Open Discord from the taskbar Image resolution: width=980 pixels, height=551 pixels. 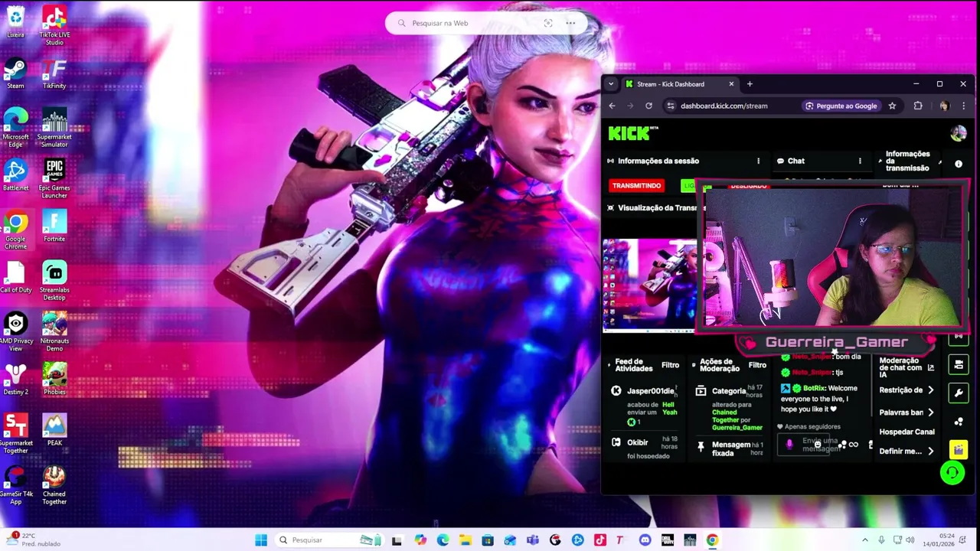click(x=645, y=540)
